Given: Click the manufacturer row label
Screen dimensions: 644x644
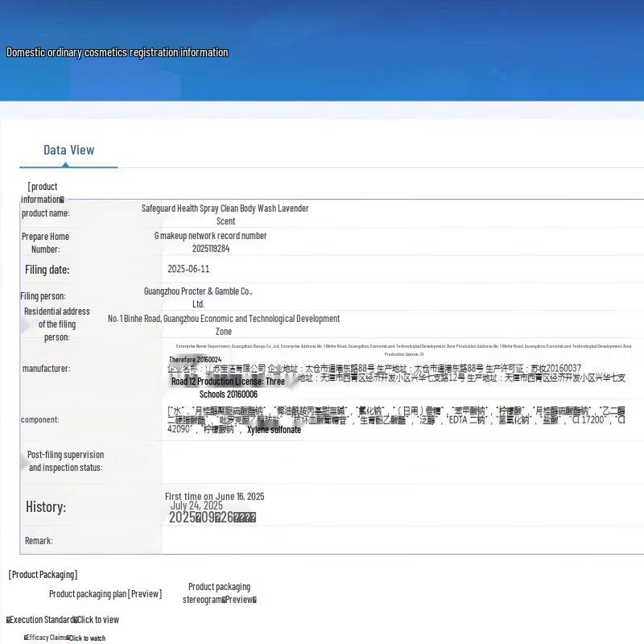Looking at the screenshot, I should [46, 369].
